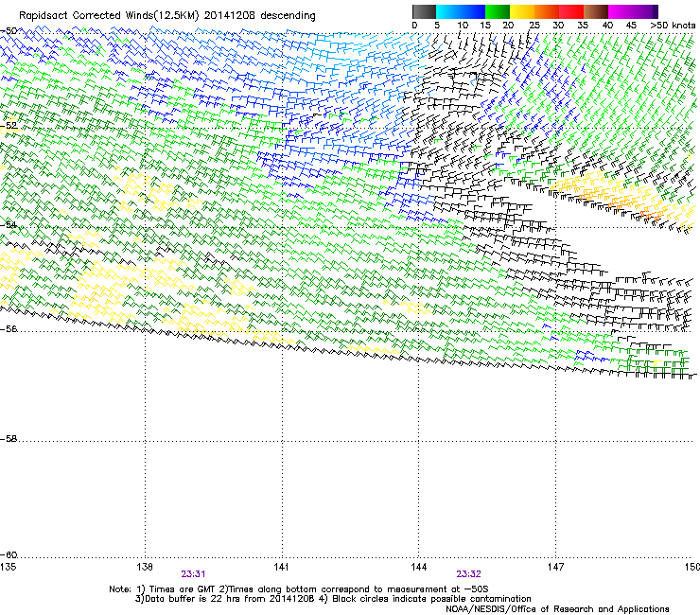Click the -54 latitude axis label

[x=9, y=224]
